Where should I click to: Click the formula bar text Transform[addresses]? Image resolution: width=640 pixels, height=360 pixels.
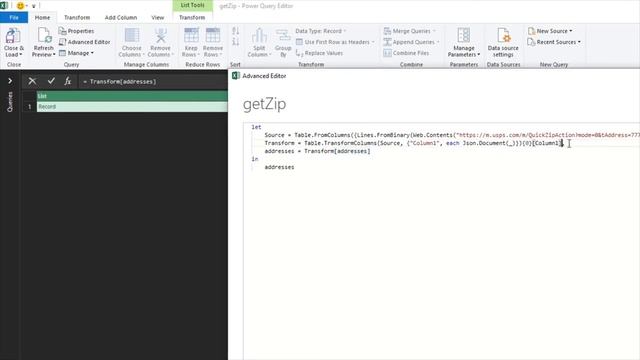click(x=123, y=82)
